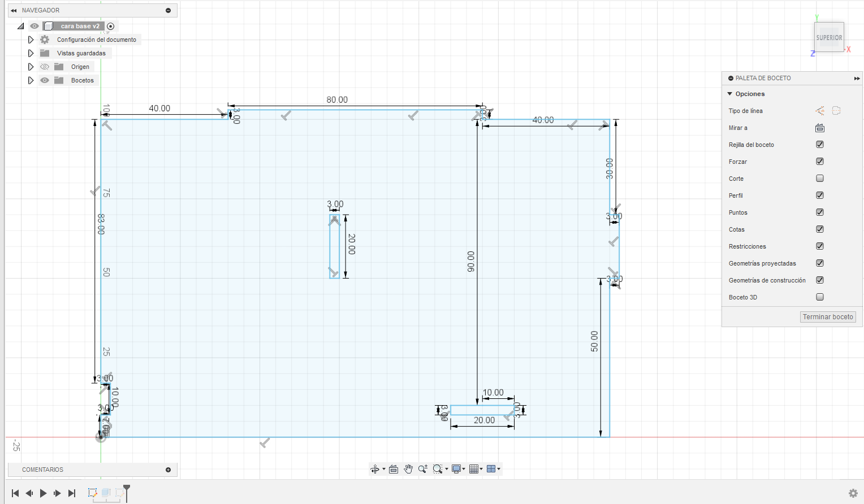Open timeline settings gear at bottom right

(853, 493)
